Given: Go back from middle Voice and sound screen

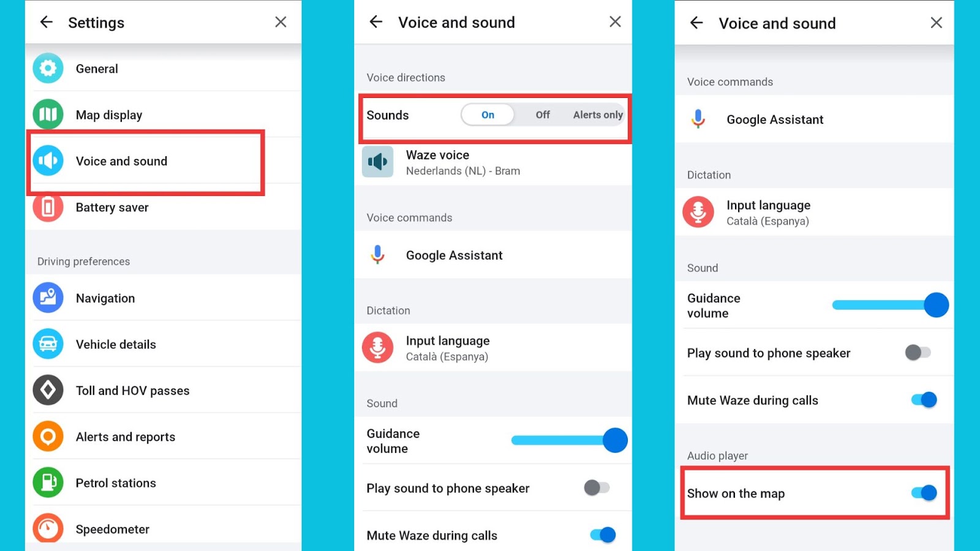Looking at the screenshot, I should point(376,22).
